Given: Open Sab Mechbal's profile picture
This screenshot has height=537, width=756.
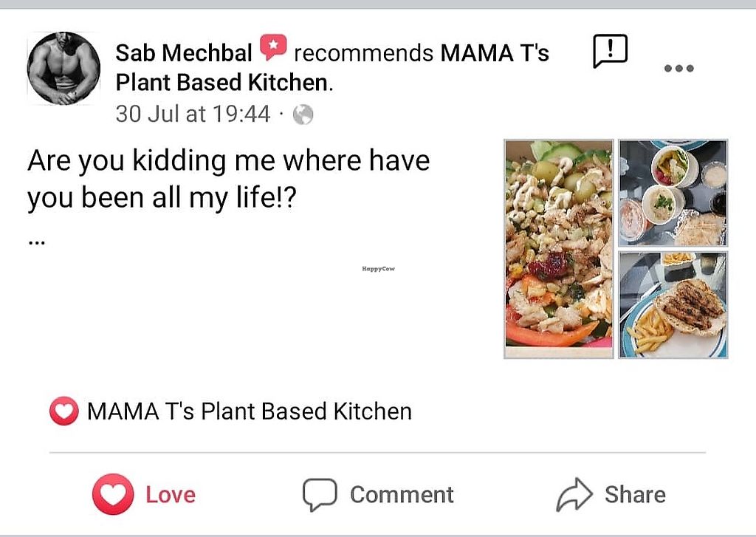Looking at the screenshot, I should 63,69.
